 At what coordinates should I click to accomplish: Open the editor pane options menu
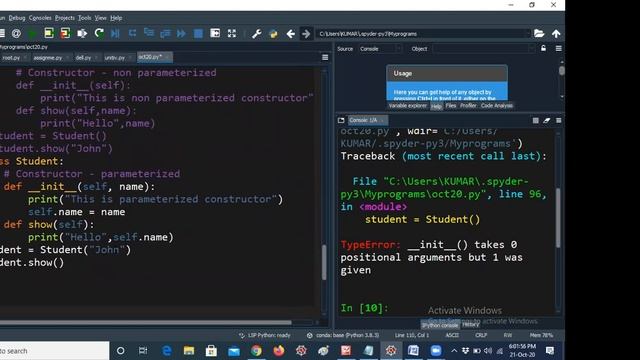pos(325,58)
